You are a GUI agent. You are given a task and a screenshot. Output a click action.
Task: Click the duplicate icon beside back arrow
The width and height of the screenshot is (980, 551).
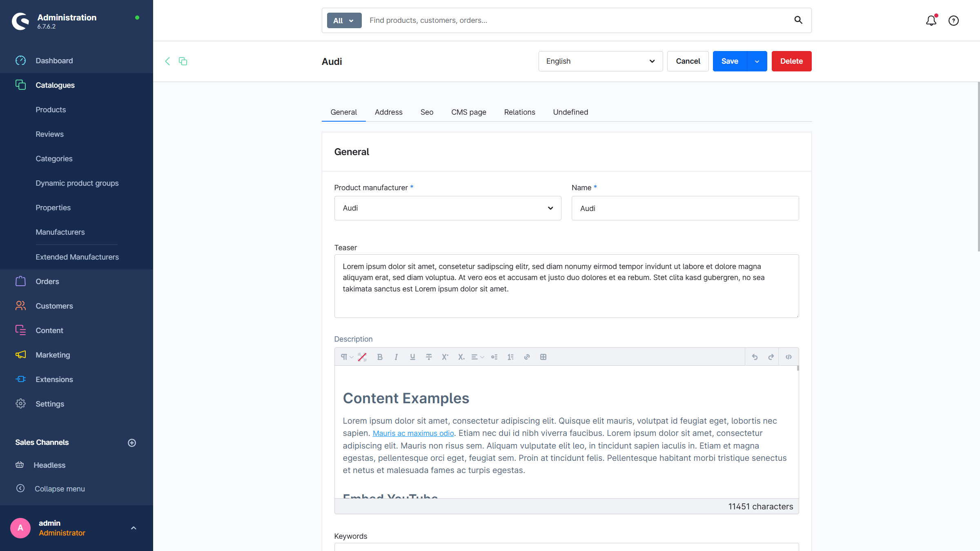pyautogui.click(x=183, y=61)
